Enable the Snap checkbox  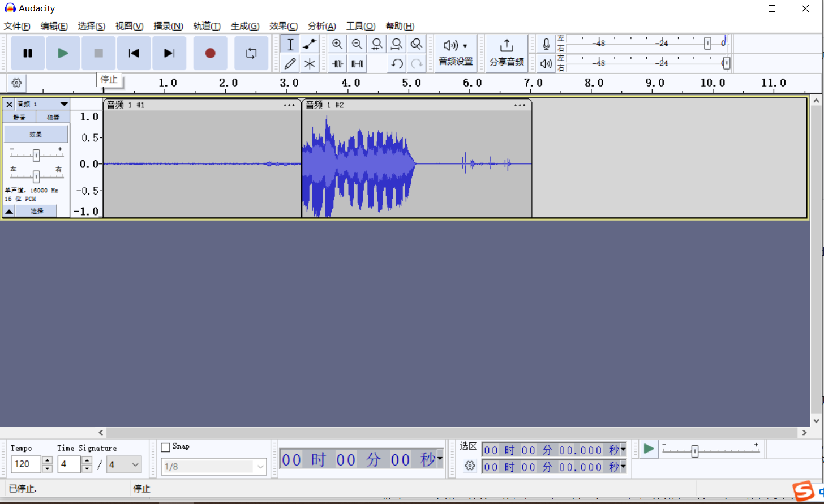[165, 447]
